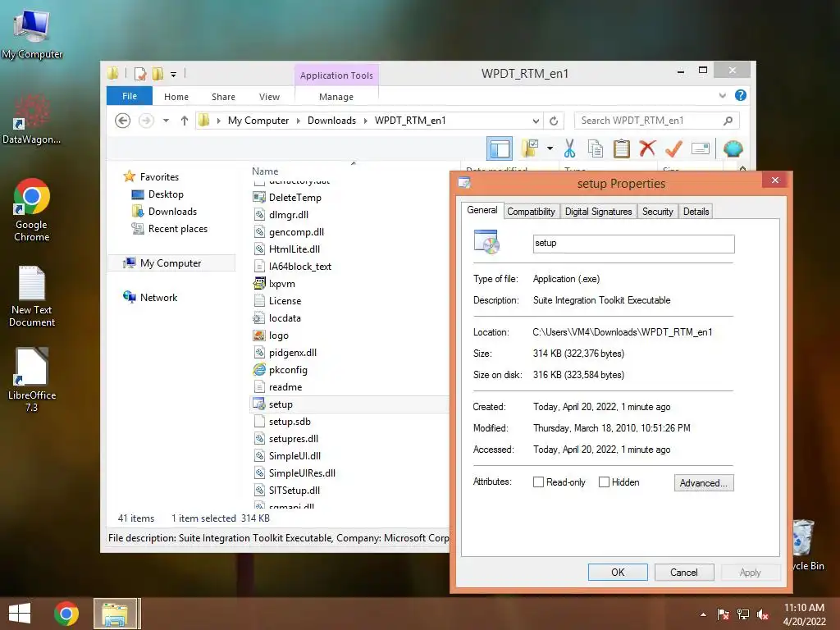Click the Explorer forward arrow

coord(146,121)
